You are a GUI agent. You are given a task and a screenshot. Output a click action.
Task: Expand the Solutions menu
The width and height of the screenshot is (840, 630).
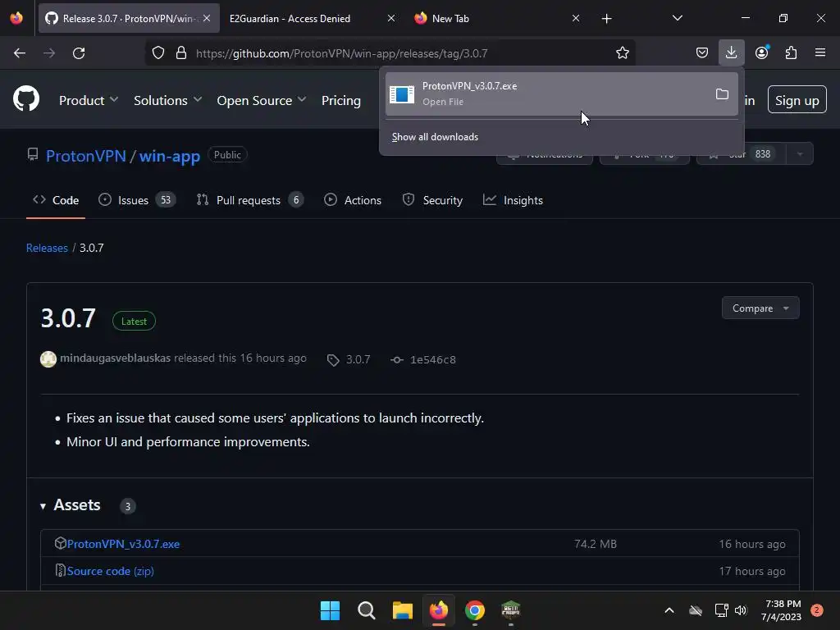(167, 100)
